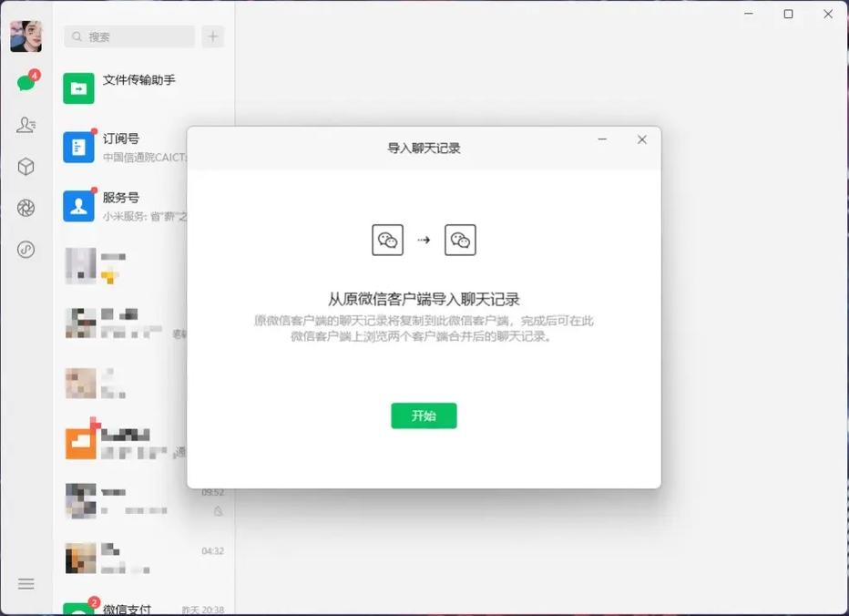The height and width of the screenshot is (616, 849).
Task: Click the "+" icon next to search
Action: (x=212, y=36)
